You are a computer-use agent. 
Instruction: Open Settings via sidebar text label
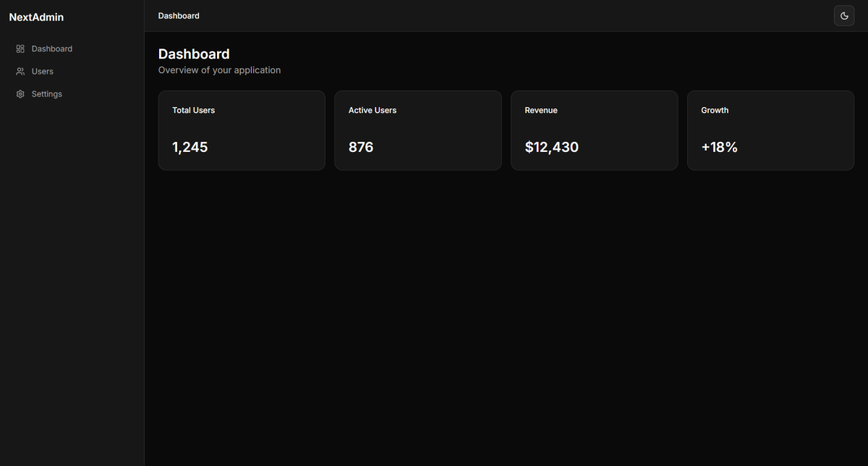coord(47,94)
